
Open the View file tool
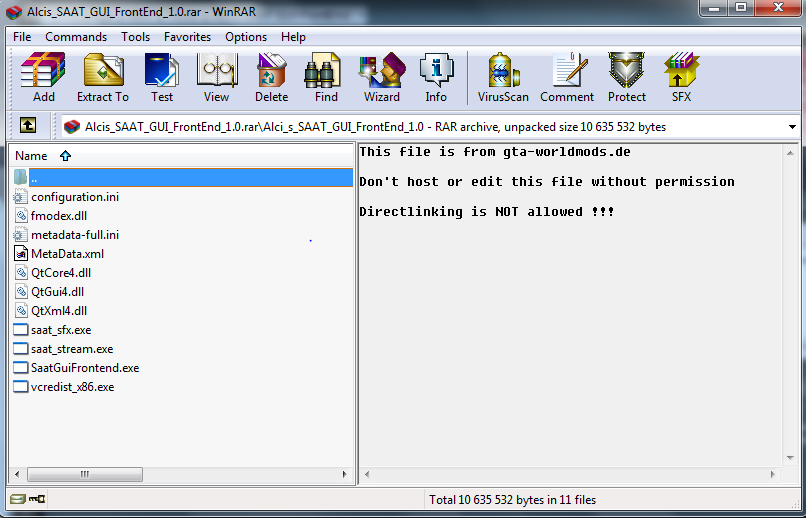coord(216,77)
